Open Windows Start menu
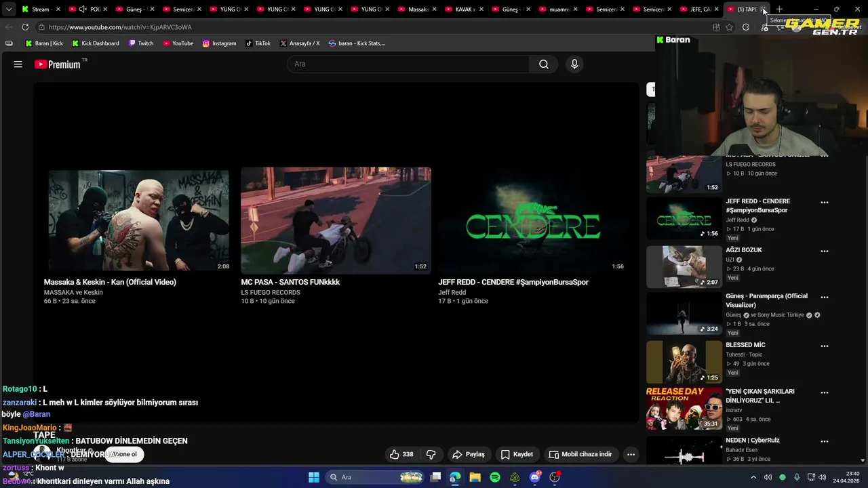Image resolution: width=868 pixels, height=488 pixels. tap(314, 477)
